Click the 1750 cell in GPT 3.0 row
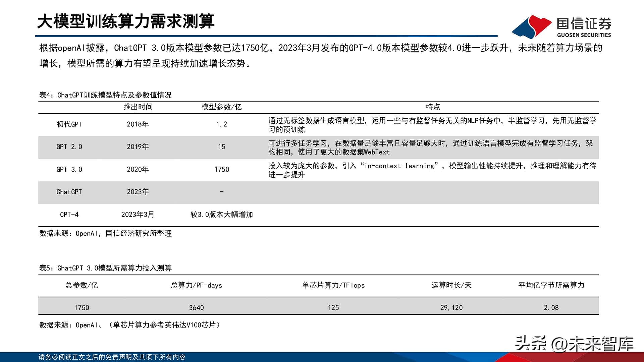The width and height of the screenshot is (644, 362). (x=222, y=169)
